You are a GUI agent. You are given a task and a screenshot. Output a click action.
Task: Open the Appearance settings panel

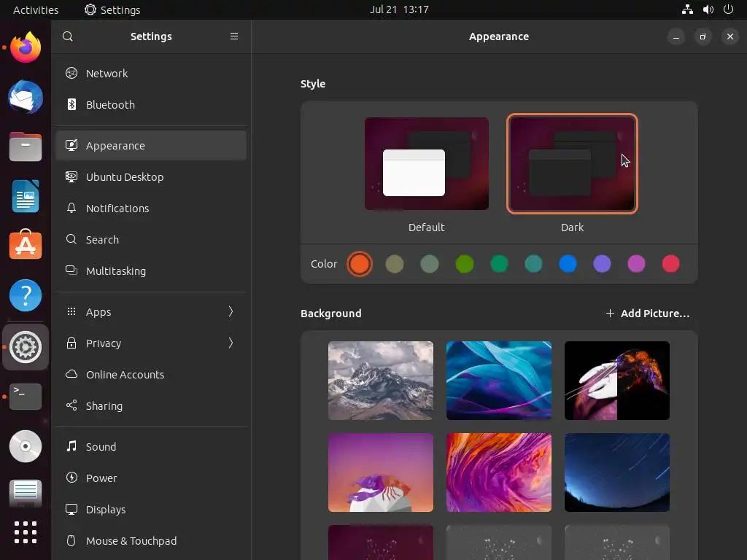(x=151, y=146)
